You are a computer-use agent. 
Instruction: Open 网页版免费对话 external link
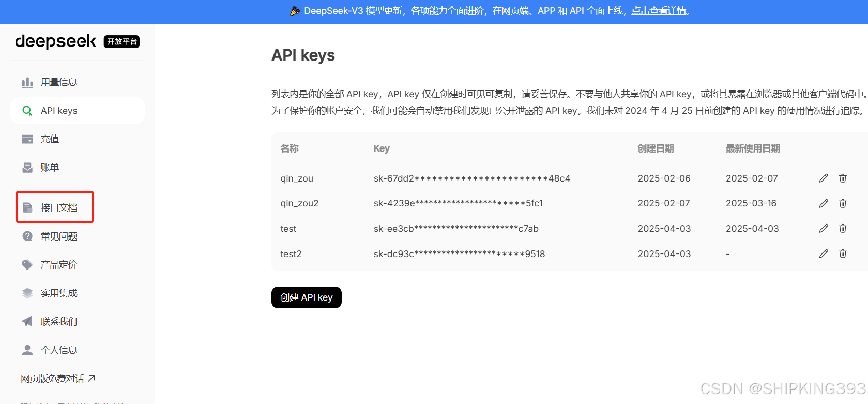[x=58, y=379]
